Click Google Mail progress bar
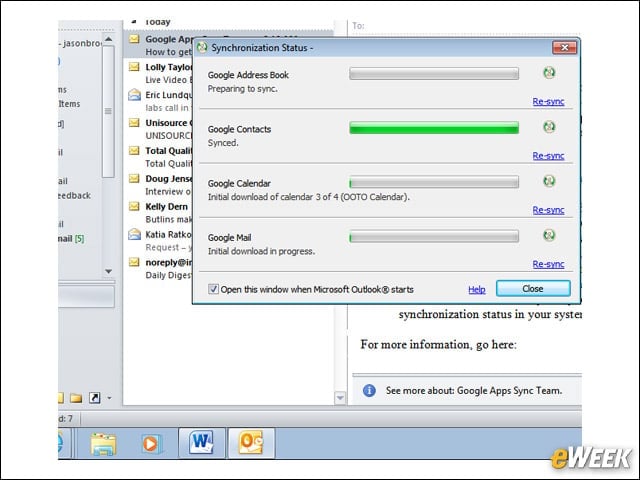 pyautogui.click(x=434, y=236)
